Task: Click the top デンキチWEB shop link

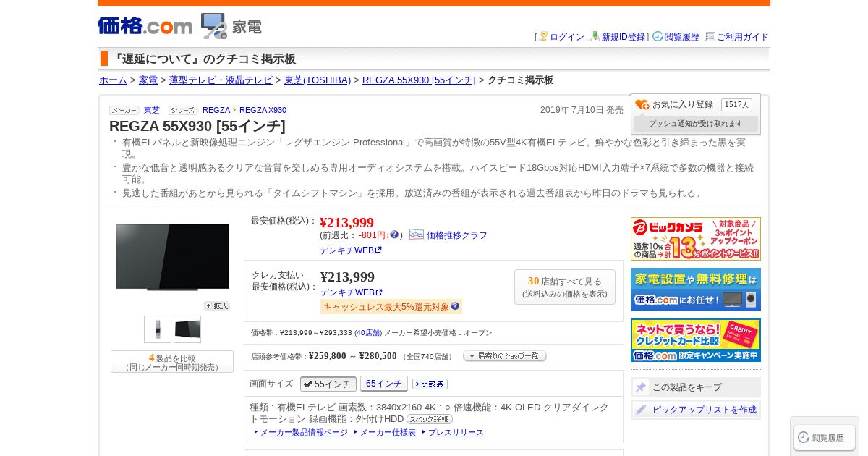Action: pyautogui.click(x=347, y=250)
